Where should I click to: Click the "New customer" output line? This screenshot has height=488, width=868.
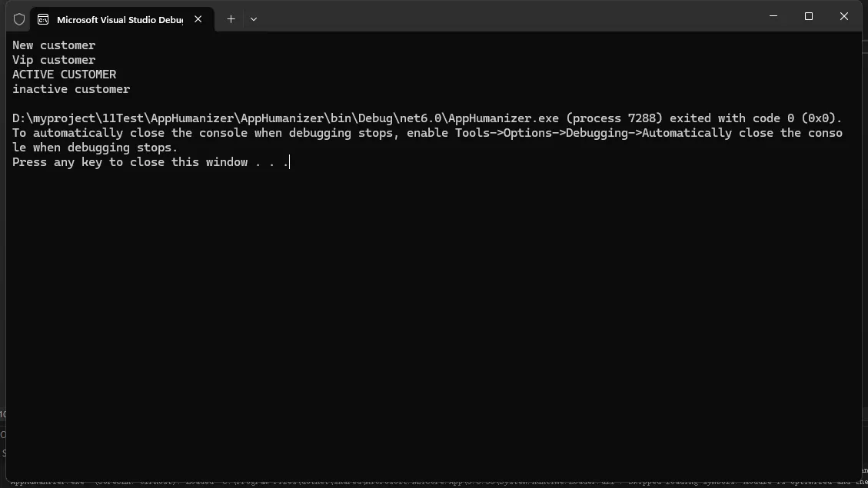coord(54,45)
